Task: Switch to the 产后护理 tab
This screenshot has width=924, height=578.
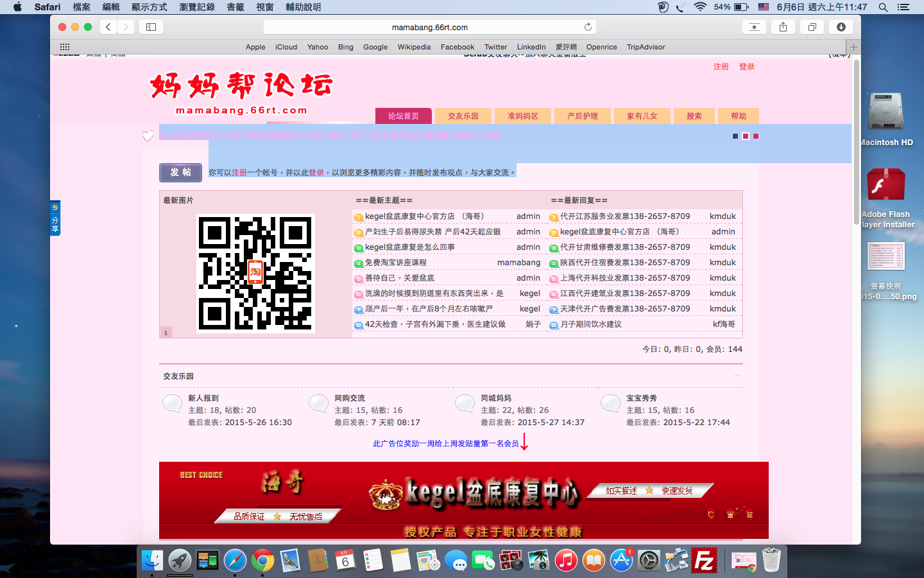Action: click(x=583, y=116)
